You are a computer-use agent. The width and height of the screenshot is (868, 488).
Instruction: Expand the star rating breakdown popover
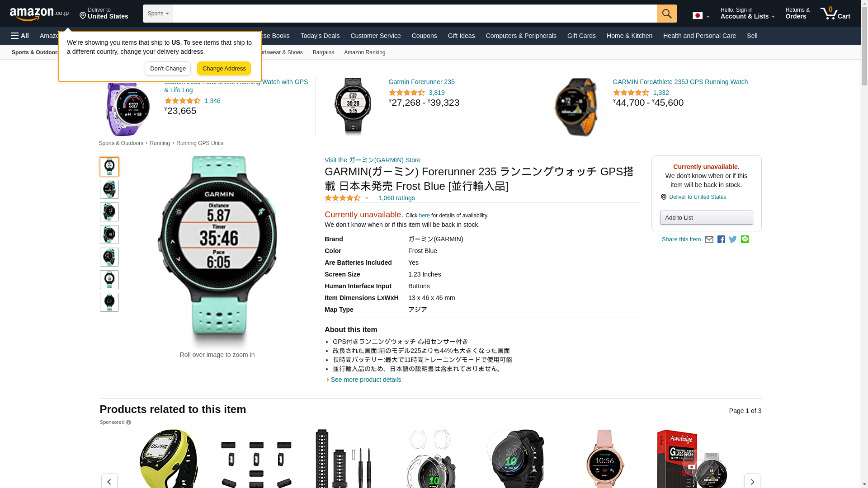(347, 198)
